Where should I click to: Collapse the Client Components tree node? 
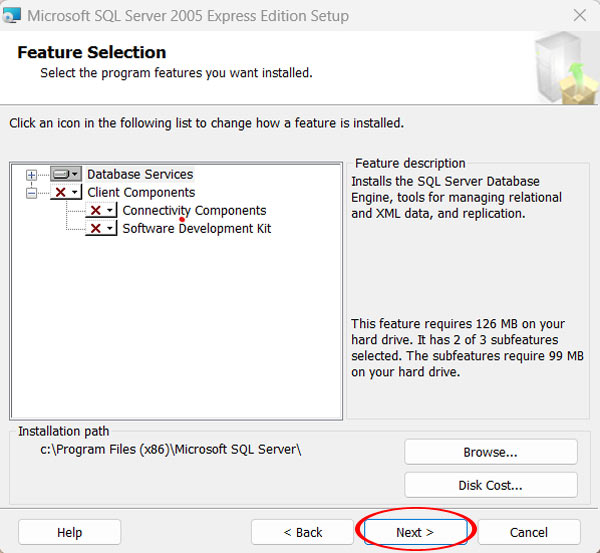(31, 193)
